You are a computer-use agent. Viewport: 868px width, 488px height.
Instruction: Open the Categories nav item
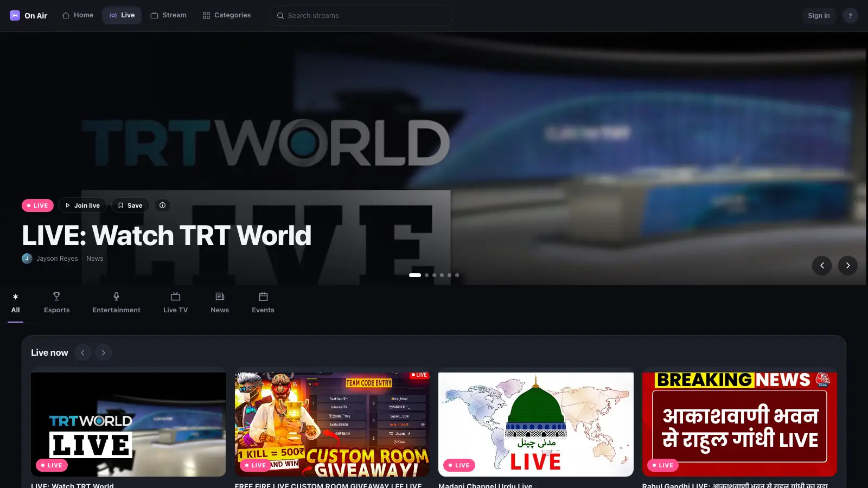[x=227, y=15]
